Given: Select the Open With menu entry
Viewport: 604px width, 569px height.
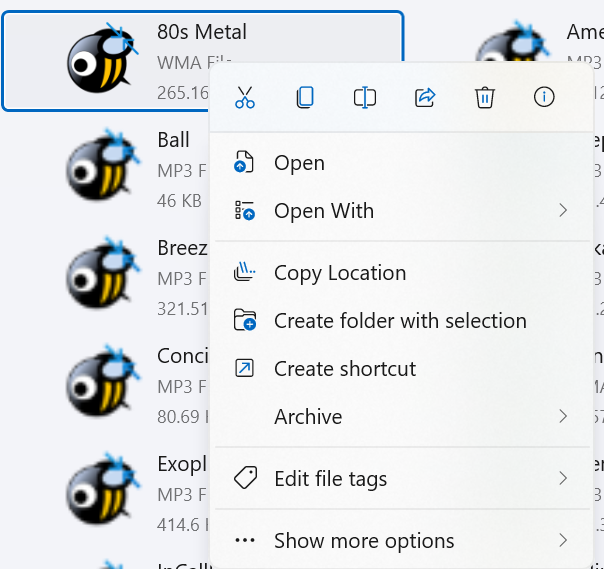Looking at the screenshot, I should click(x=402, y=210).
